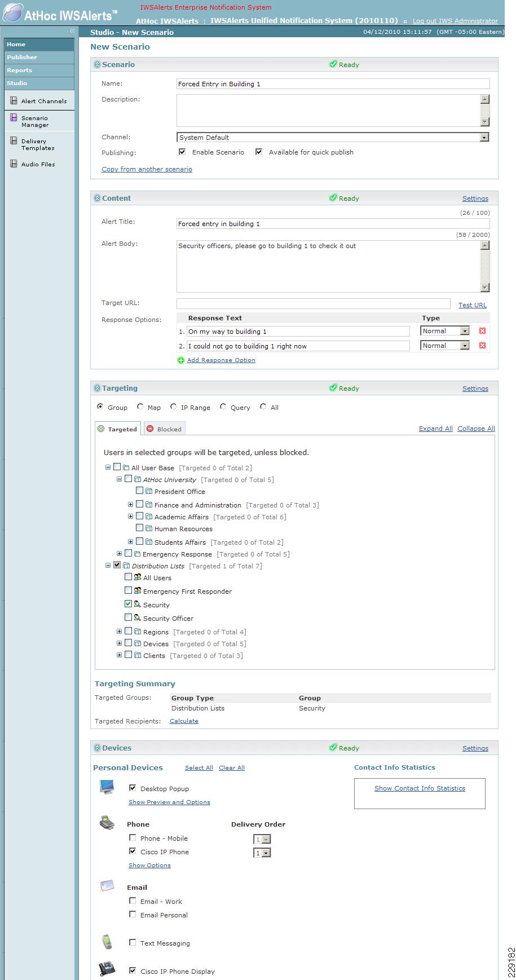Collapse the Targeting section header icon
The height and width of the screenshot is (980, 516).
point(97,389)
